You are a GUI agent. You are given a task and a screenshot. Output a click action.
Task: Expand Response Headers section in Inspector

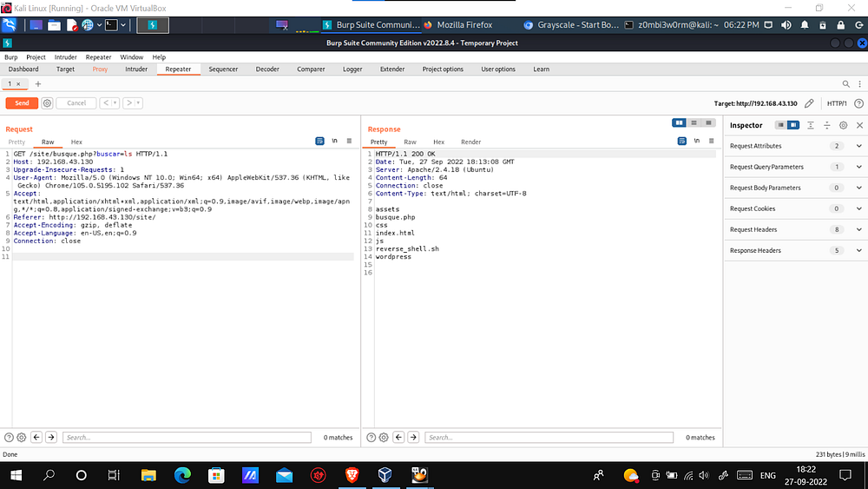[858, 250]
